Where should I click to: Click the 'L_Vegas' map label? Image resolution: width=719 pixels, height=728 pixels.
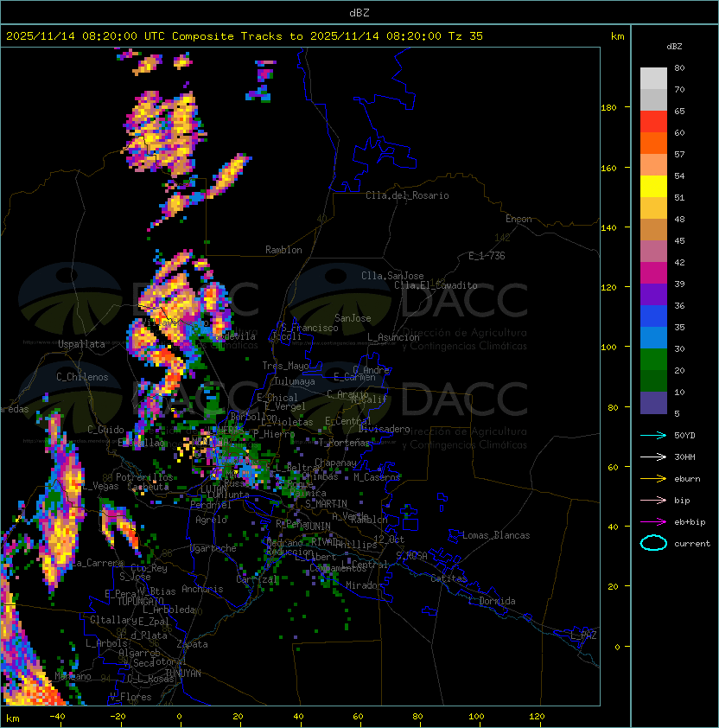pos(100,486)
